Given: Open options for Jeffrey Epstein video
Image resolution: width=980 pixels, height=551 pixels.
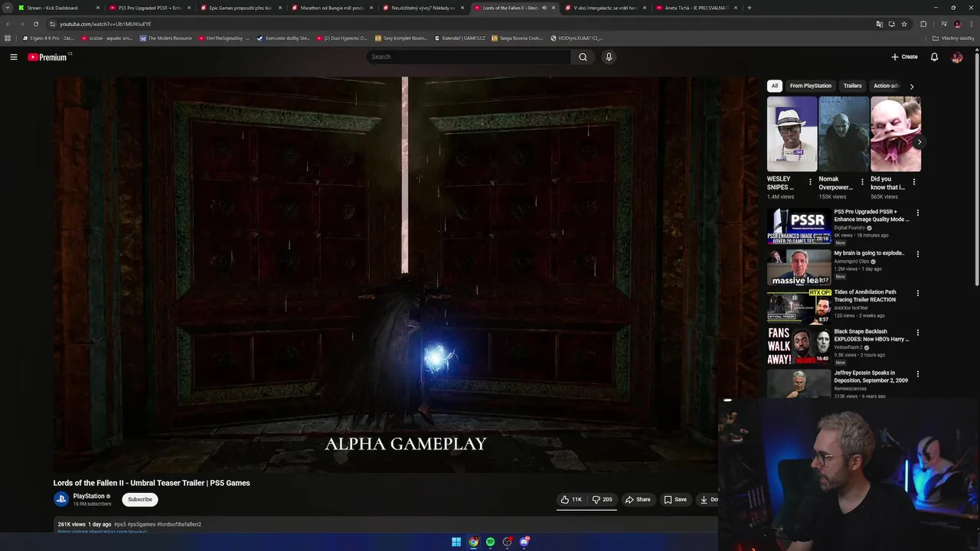Looking at the screenshot, I should (918, 374).
